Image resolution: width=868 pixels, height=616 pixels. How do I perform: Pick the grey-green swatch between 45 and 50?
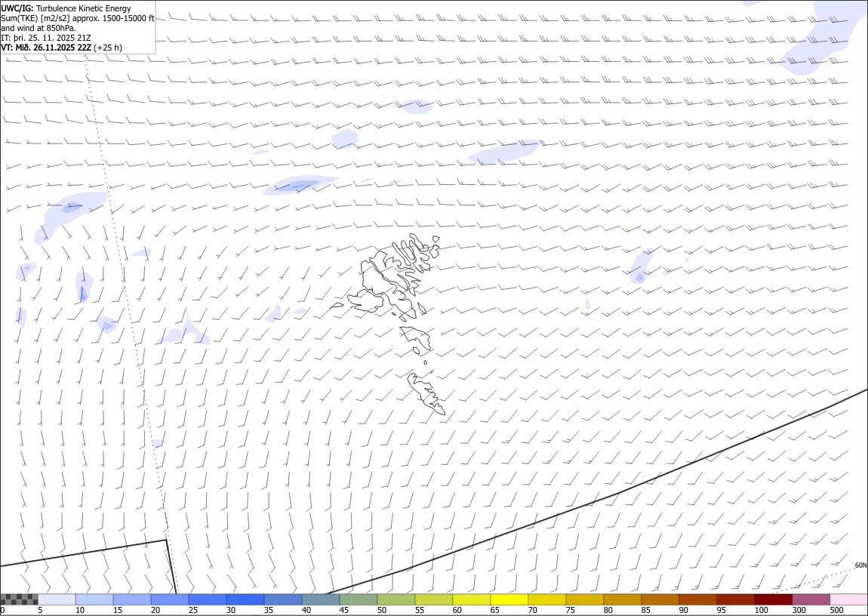pyautogui.click(x=359, y=599)
